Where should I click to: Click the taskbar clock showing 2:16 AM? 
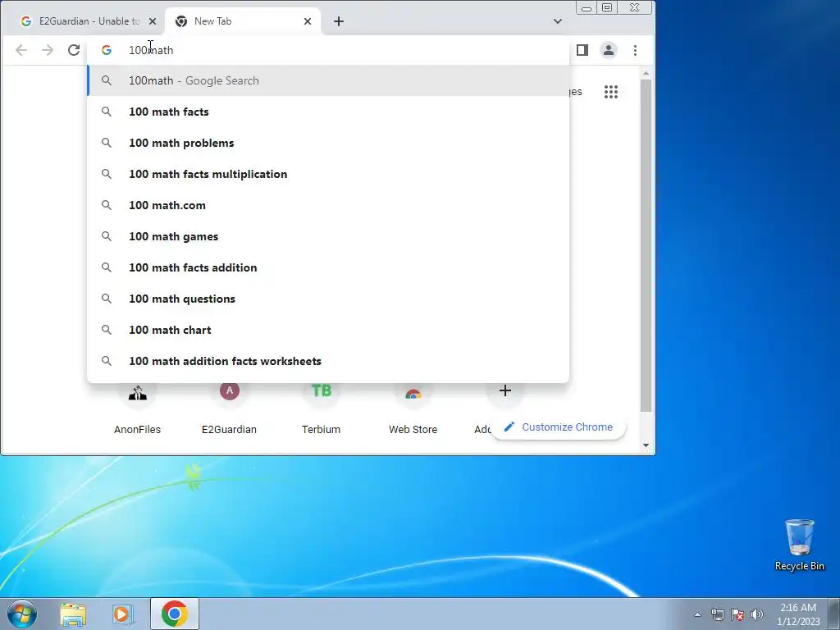click(798, 614)
